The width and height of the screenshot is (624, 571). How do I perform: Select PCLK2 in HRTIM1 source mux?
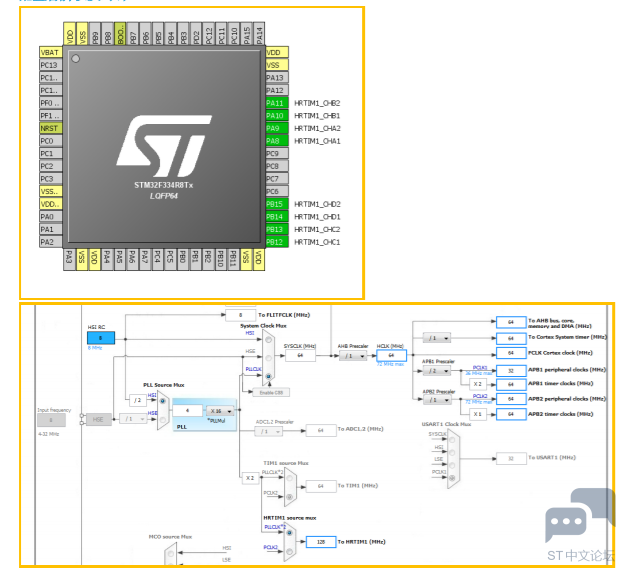point(289,551)
